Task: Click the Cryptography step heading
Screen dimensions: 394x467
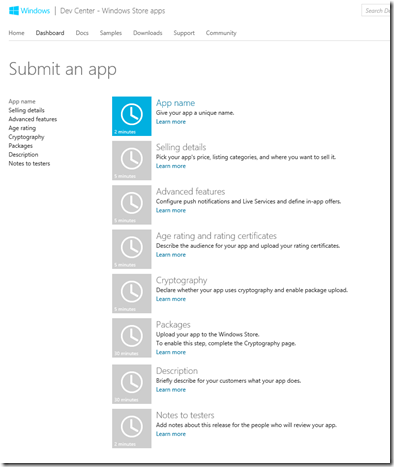Action: 181,280
